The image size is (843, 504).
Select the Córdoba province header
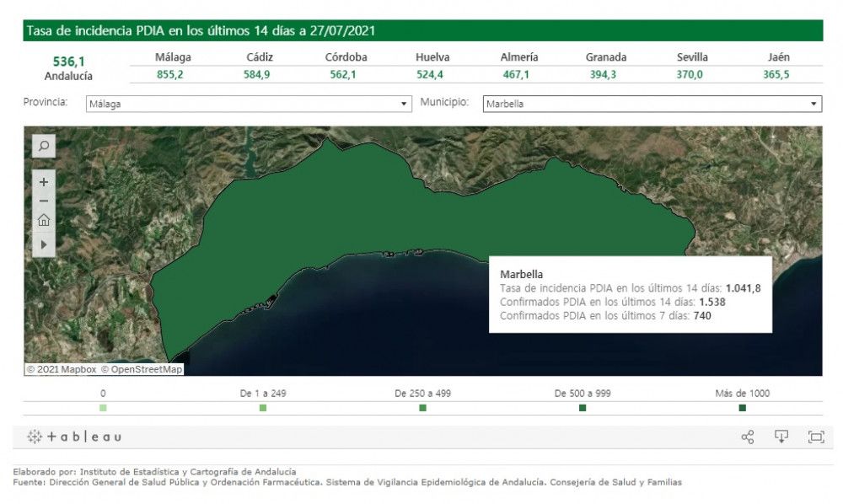click(346, 57)
